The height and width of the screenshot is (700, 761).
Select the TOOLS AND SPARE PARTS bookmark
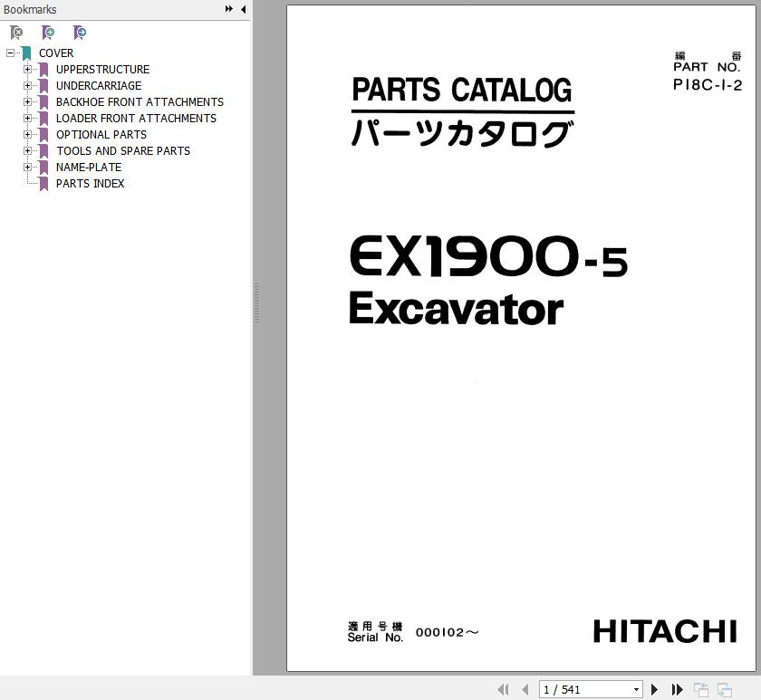(123, 151)
